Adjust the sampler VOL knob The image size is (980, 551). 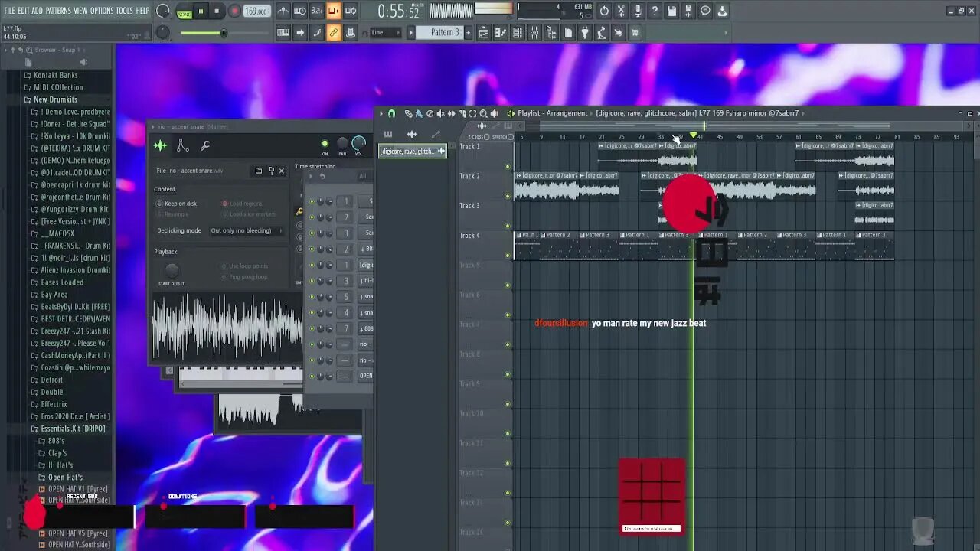(x=358, y=143)
